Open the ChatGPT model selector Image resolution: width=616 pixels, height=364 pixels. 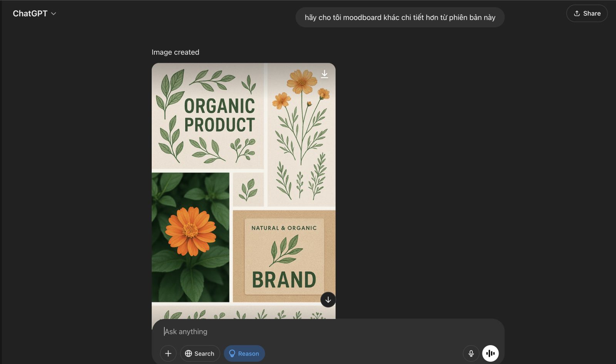coord(30,13)
